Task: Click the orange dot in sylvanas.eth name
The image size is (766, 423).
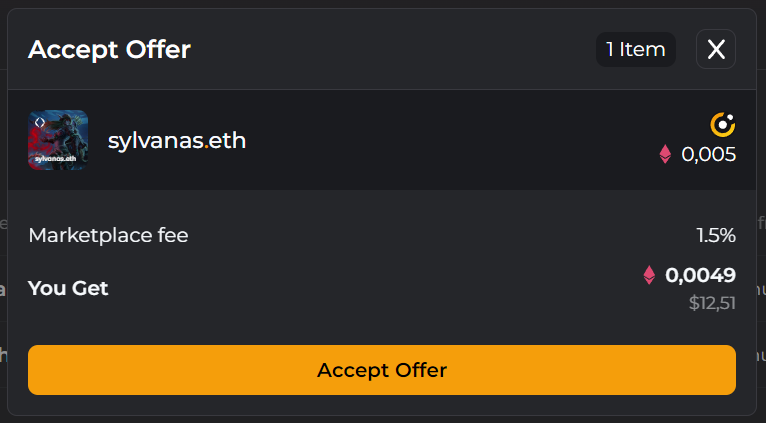Action: [207, 146]
